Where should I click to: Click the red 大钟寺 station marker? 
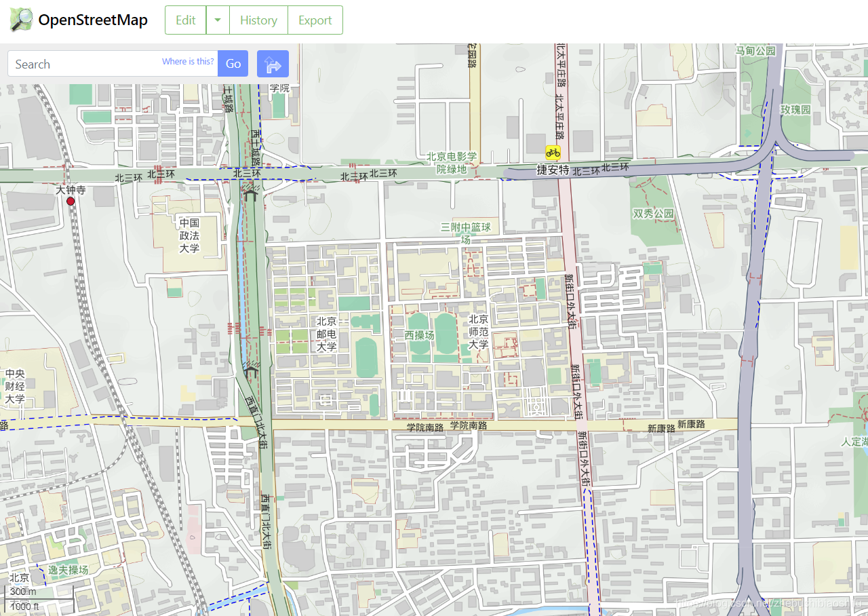[x=71, y=201]
